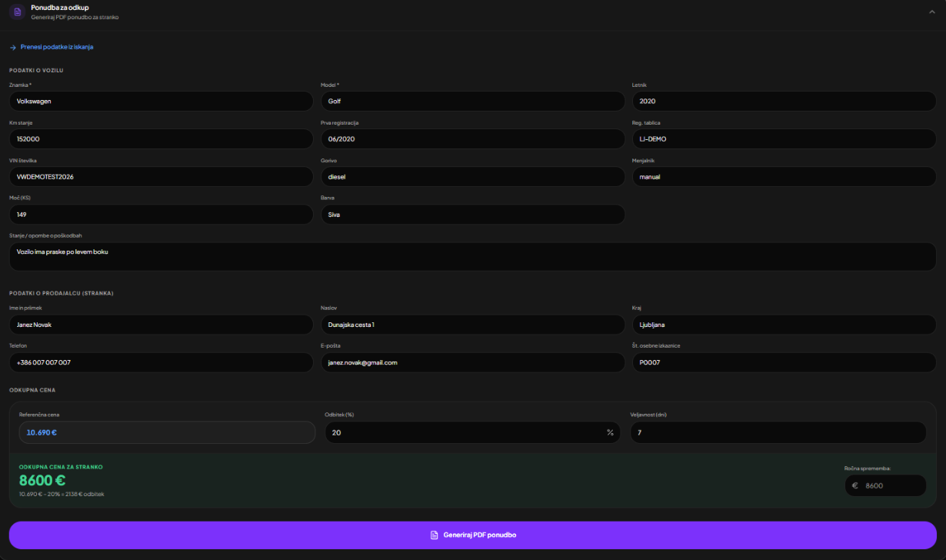Click the Prva registracija date field

(472, 138)
